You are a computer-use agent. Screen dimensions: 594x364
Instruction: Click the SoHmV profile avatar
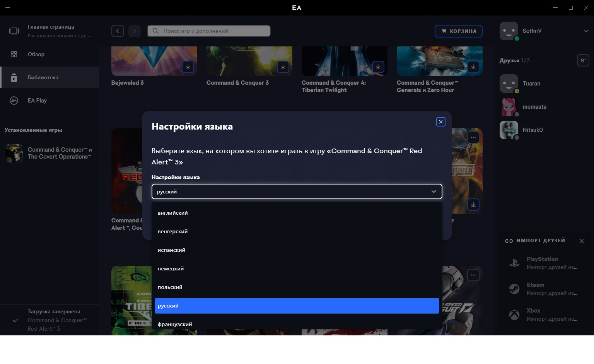coord(509,31)
